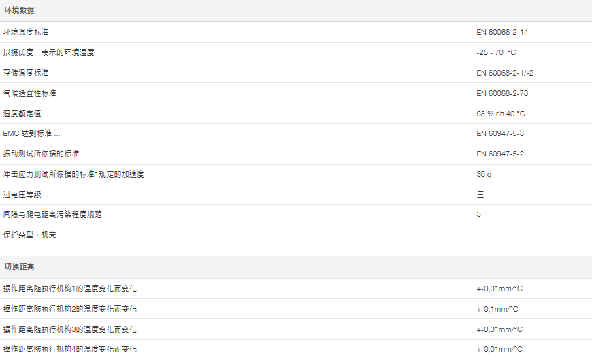Image resolution: width=592 pixels, height=364 pixels.
Task: Click the 环境数据 section header
Action: pyautogui.click(x=18, y=11)
